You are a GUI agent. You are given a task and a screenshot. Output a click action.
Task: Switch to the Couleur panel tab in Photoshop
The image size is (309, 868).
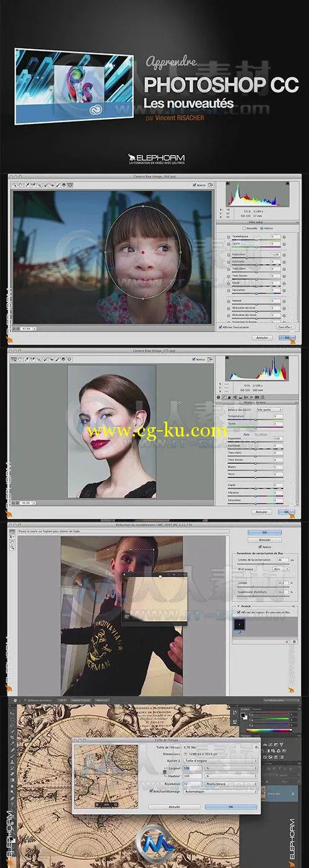(x=245, y=709)
